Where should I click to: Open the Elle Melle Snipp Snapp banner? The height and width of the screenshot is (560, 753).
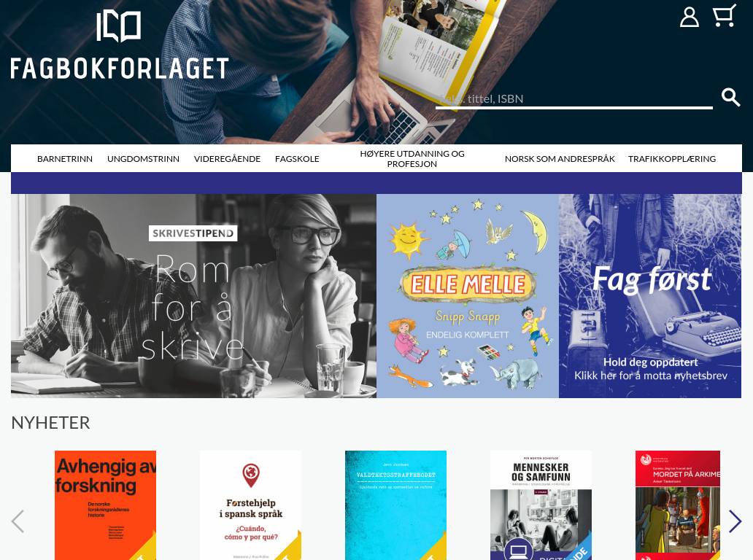coord(468,295)
